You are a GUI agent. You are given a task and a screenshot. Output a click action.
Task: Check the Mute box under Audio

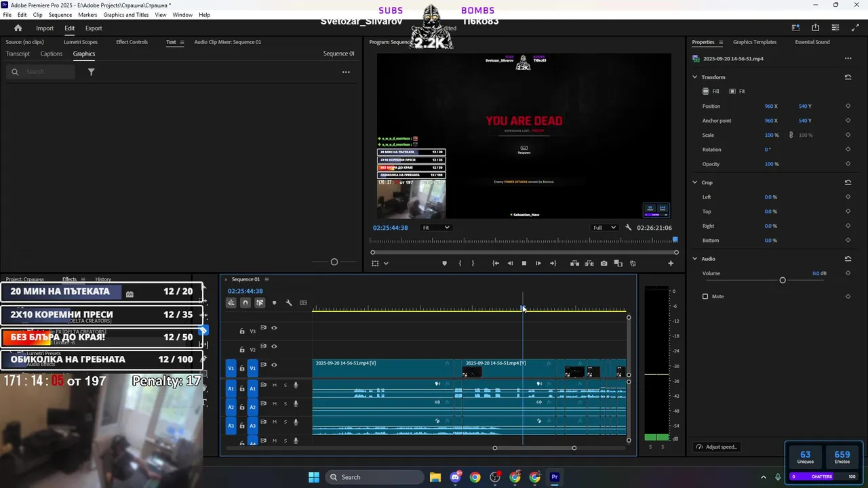tap(705, 296)
